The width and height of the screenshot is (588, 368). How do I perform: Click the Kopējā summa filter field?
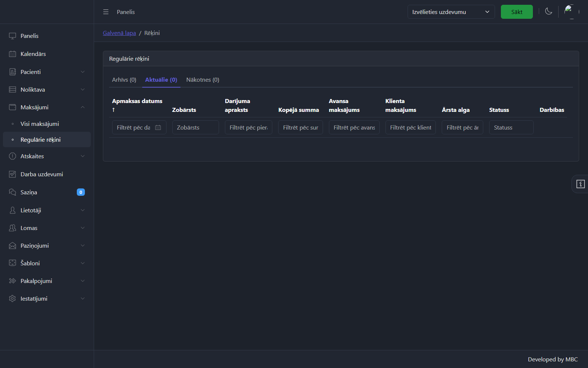(301, 127)
